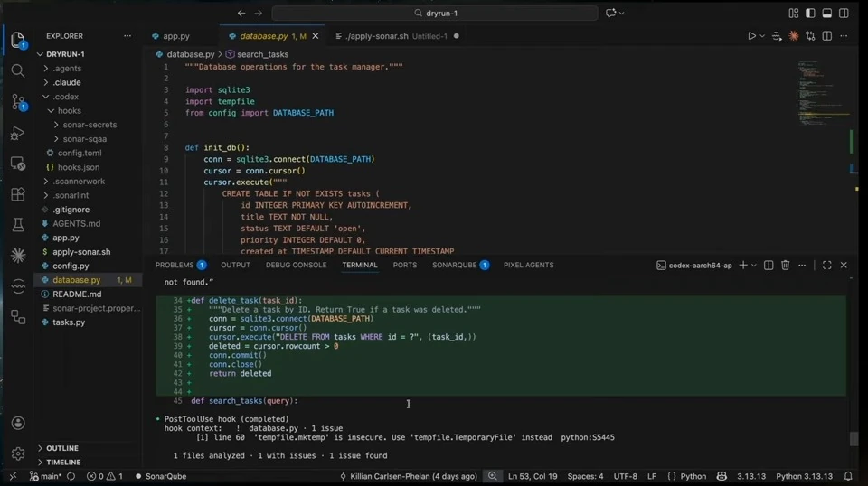The width and height of the screenshot is (868, 486).
Task: Click the terminal scrollbar thumb
Action: point(854,438)
